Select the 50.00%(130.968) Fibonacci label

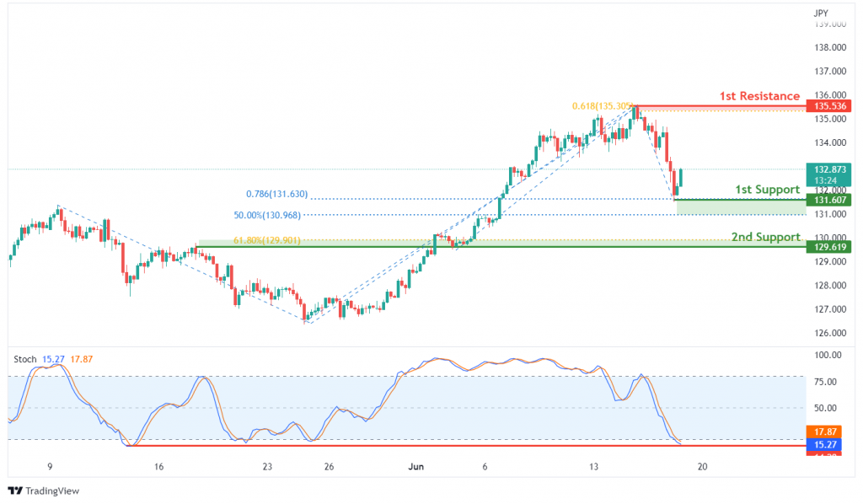267,215
